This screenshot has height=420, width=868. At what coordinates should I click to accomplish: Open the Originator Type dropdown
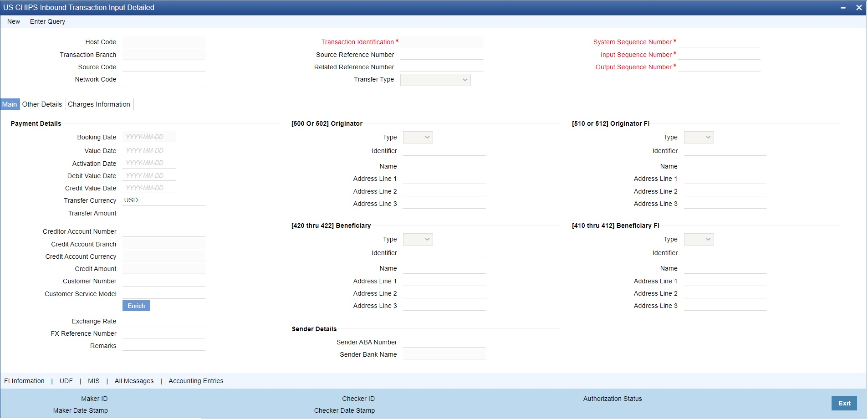[418, 137]
